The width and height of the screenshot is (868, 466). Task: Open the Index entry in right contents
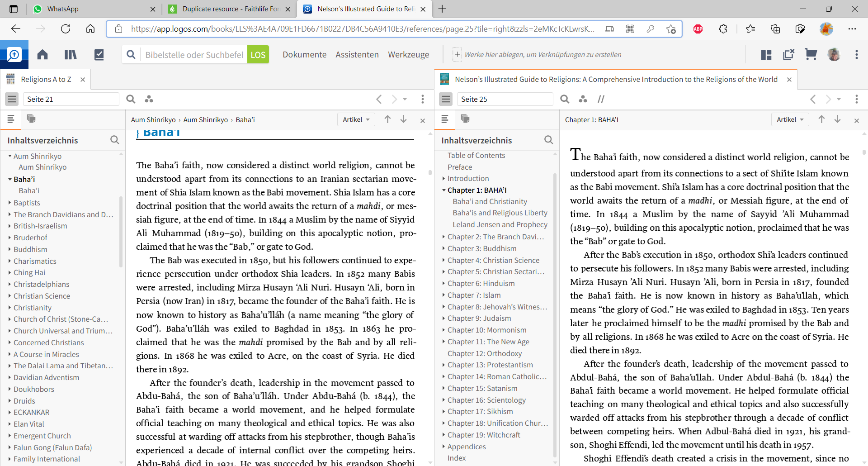[457, 458]
